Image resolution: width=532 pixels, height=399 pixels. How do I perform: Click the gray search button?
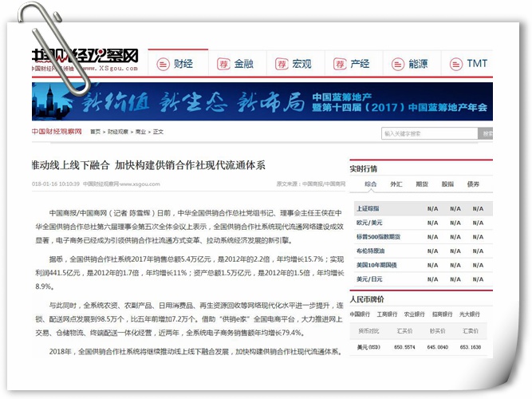(486, 133)
